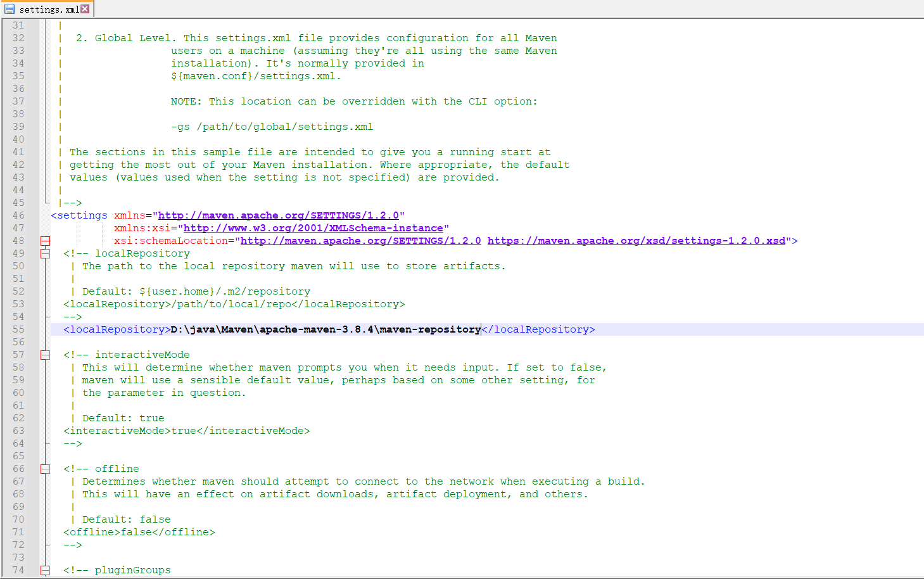Click the <settings tag name on line 46
The image size is (924, 579).
pos(79,215)
